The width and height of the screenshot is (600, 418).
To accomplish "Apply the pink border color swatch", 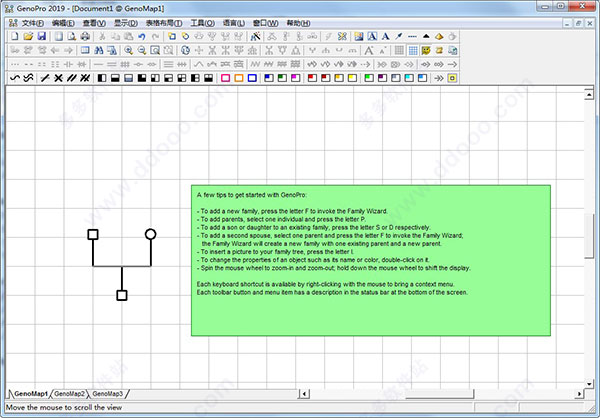I will (x=225, y=78).
